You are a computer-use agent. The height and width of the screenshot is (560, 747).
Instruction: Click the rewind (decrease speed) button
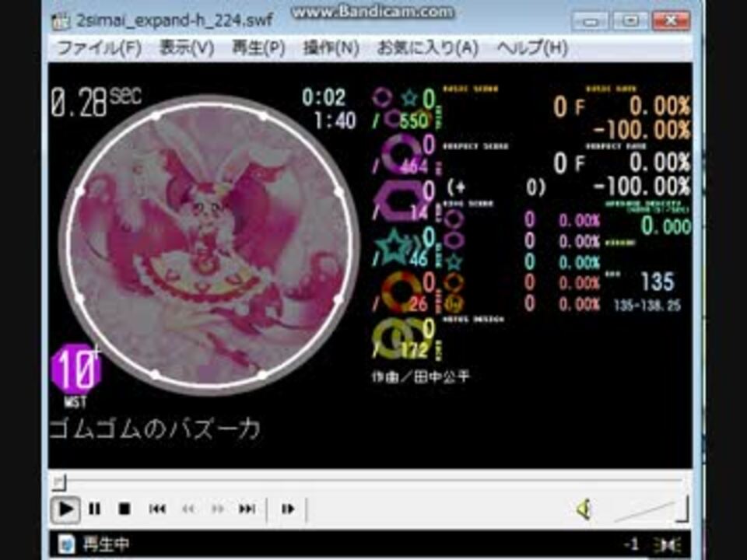188,509
